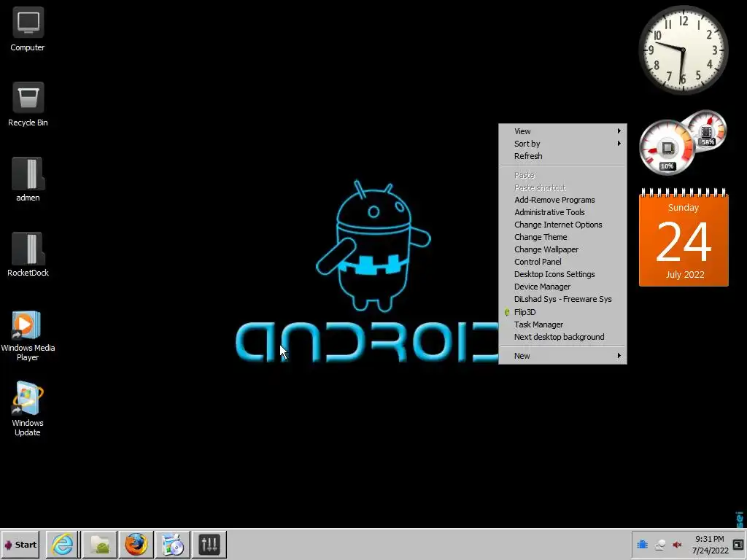This screenshot has width=747, height=560.
Task: Open the Computer desktop icon
Action: pos(28,29)
